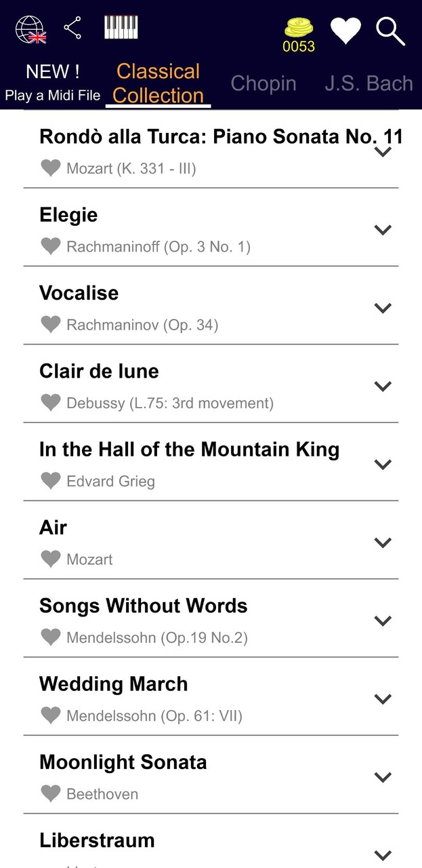The width and height of the screenshot is (422, 868).
Task: Mark Moonlight Sonata as a favorite
Action: 51,793
